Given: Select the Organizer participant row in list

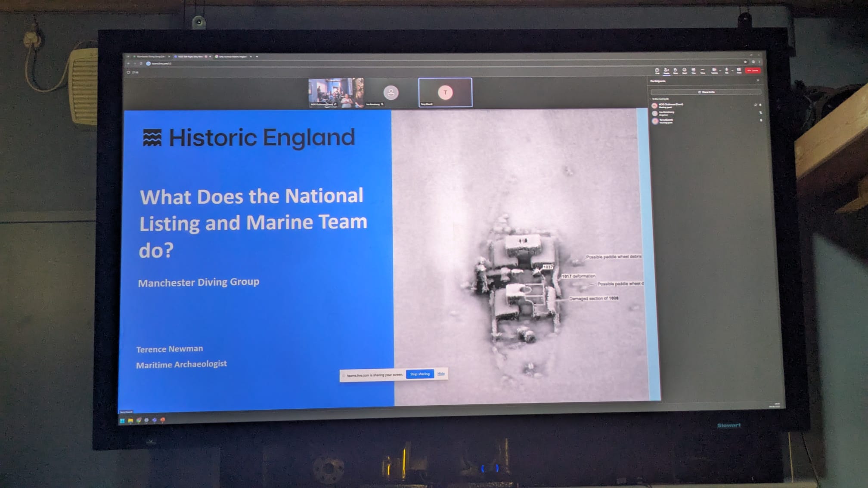Looking at the screenshot, I should pos(706,113).
